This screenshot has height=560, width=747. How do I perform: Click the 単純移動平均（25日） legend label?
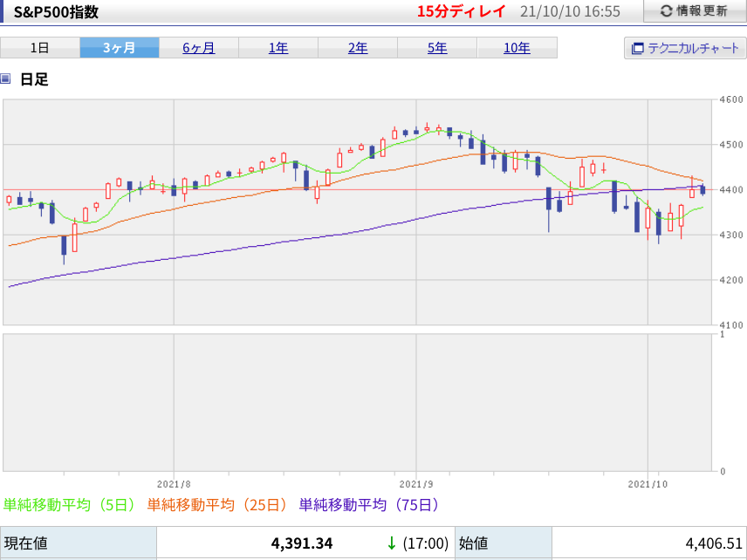[217, 505]
